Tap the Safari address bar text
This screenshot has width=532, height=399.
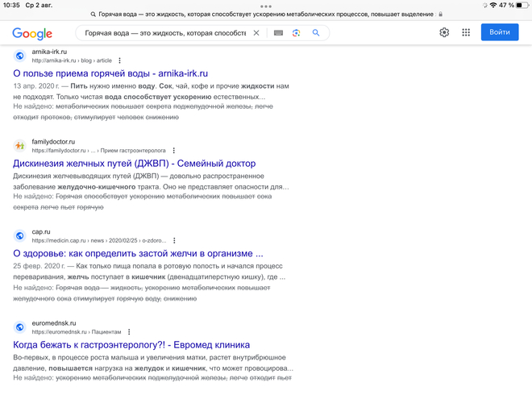266,15
